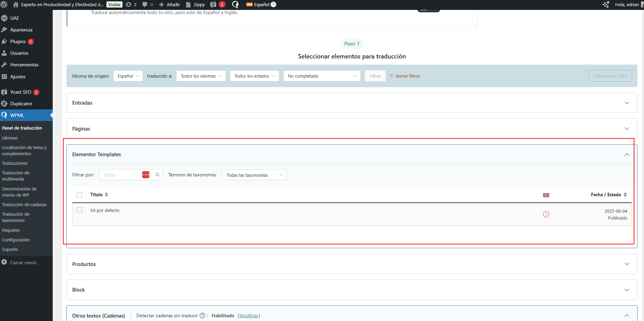Click the red info status icon for Kit por defecto
This screenshot has height=321, width=644.
(x=546, y=214)
